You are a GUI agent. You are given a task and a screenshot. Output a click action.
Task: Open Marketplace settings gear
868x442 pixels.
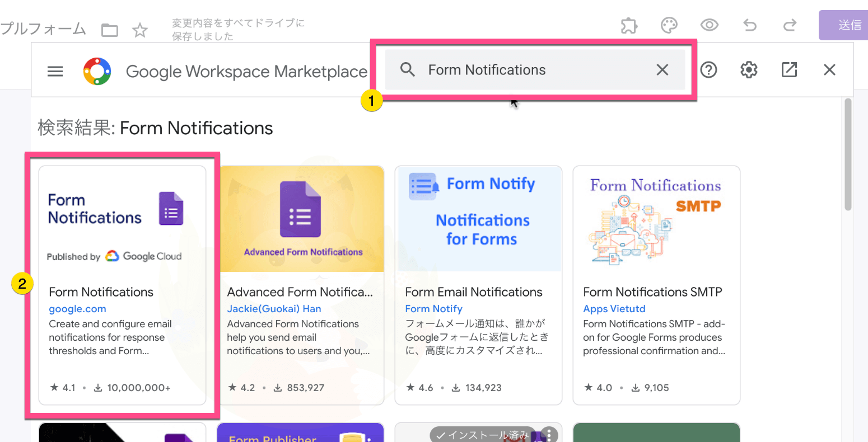coord(749,70)
